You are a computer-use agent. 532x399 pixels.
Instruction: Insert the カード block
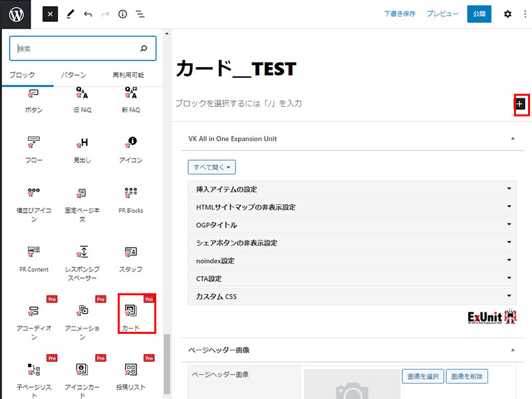(x=131, y=314)
